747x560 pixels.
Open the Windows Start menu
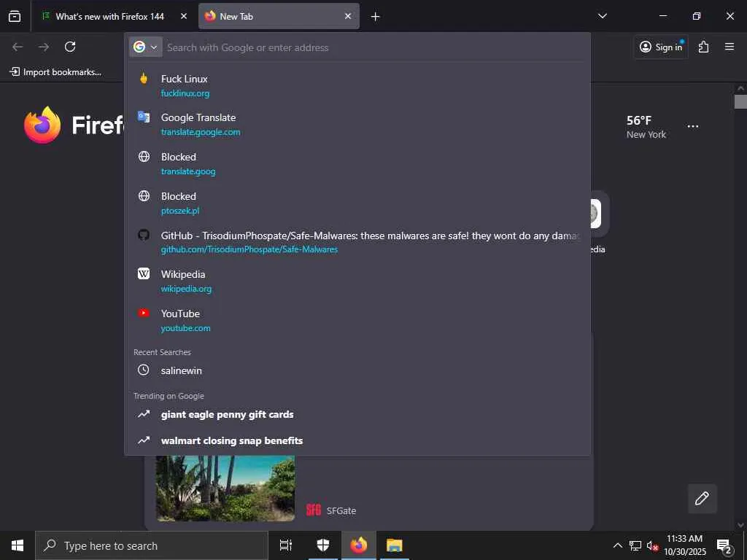[18, 545]
